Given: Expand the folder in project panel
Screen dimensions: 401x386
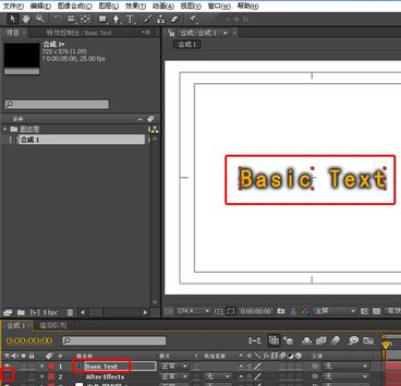Looking at the screenshot, I should pos(5,129).
